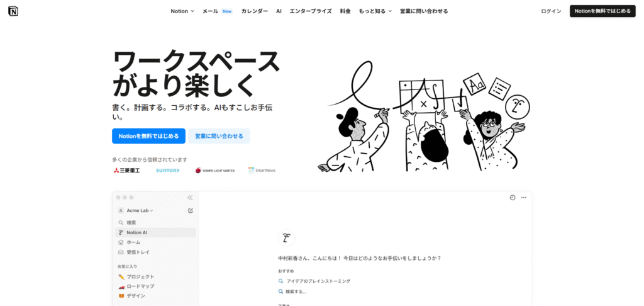Click the greeting text for 中村彩香さん
Image resolution: width=644 pixels, height=306 pixels.
(359, 258)
